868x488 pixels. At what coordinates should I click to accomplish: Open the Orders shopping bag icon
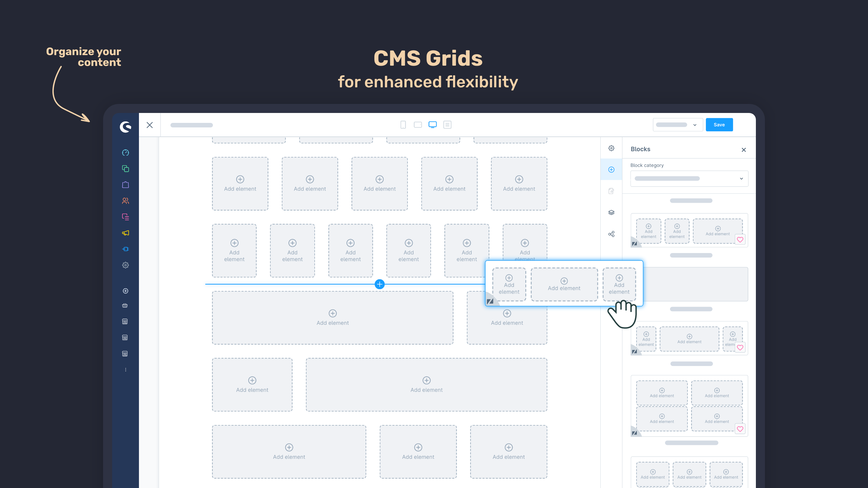pos(125,185)
